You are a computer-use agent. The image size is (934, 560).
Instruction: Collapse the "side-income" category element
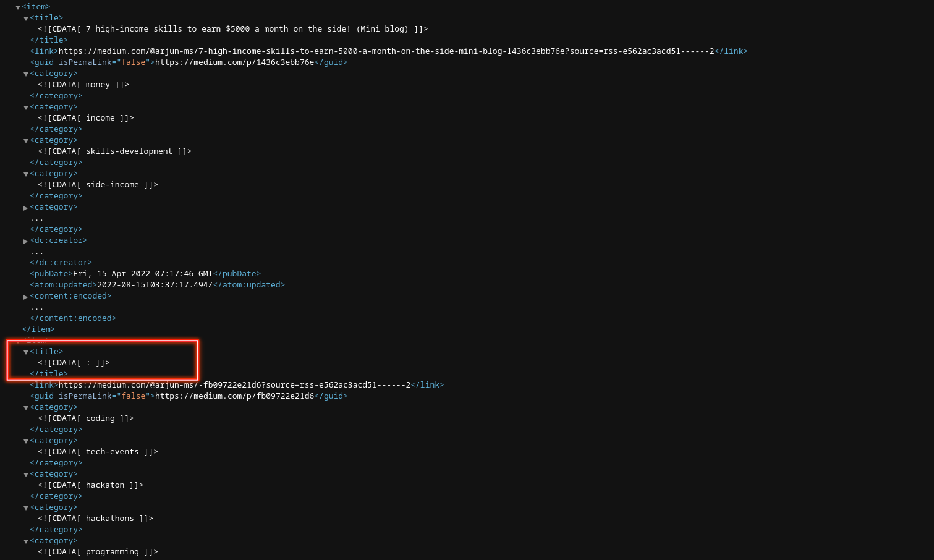pos(25,174)
